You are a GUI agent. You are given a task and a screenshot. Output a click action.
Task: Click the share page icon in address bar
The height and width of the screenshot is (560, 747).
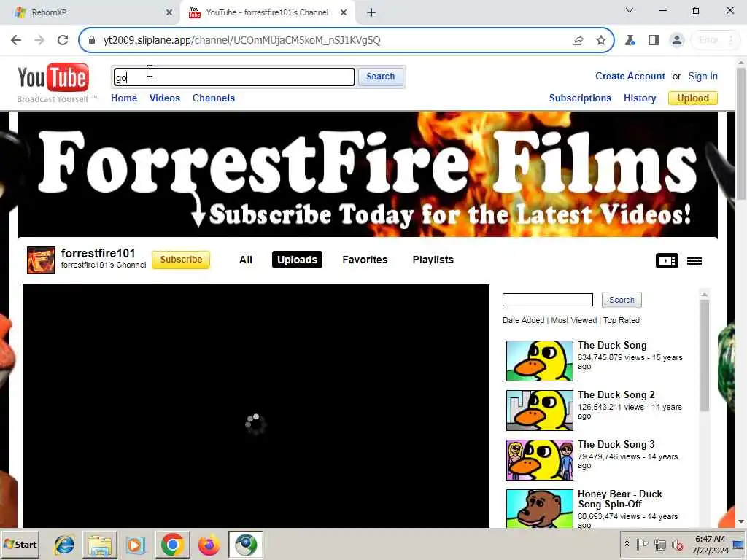point(578,40)
